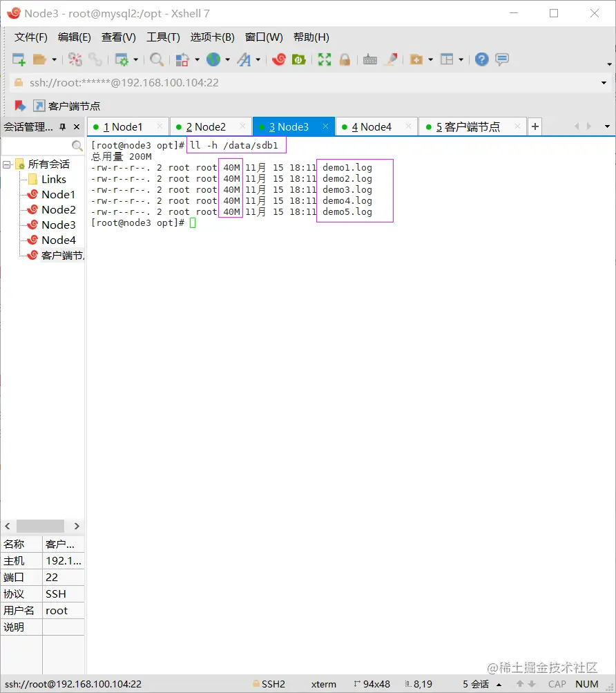Click the Reconnect link icon
616x693 pixels.
point(95,59)
